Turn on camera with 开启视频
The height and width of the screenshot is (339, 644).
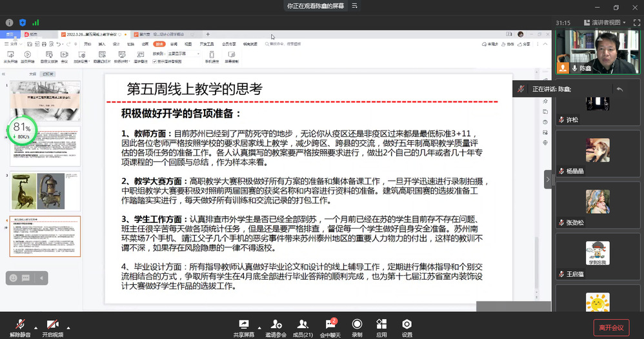[53, 325]
